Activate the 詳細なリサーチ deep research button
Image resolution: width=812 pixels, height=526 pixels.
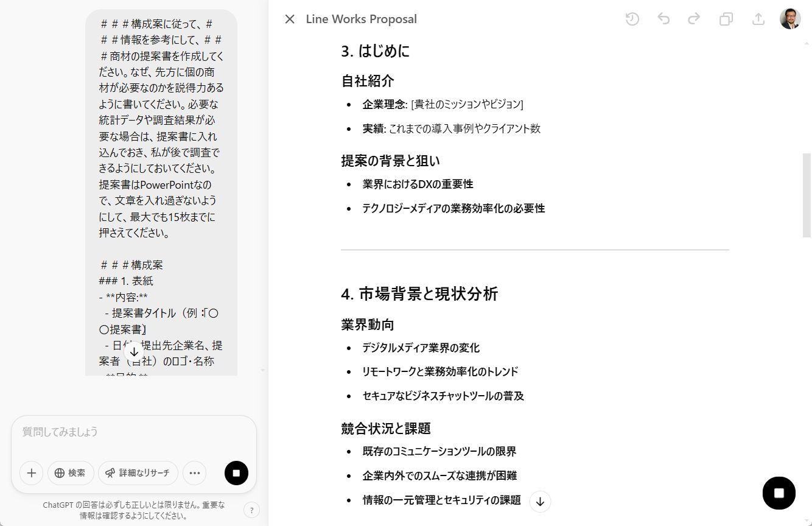pyautogui.click(x=138, y=473)
